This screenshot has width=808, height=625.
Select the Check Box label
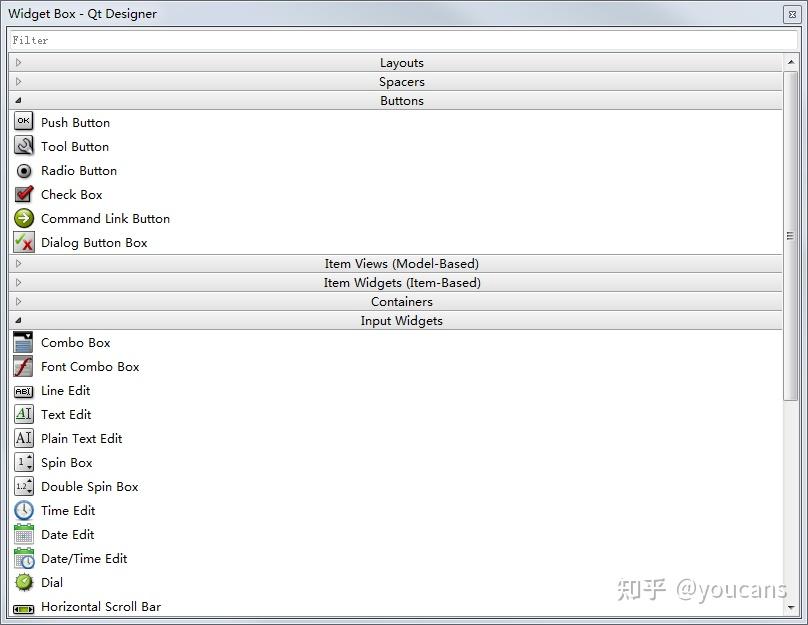click(72, 195)
